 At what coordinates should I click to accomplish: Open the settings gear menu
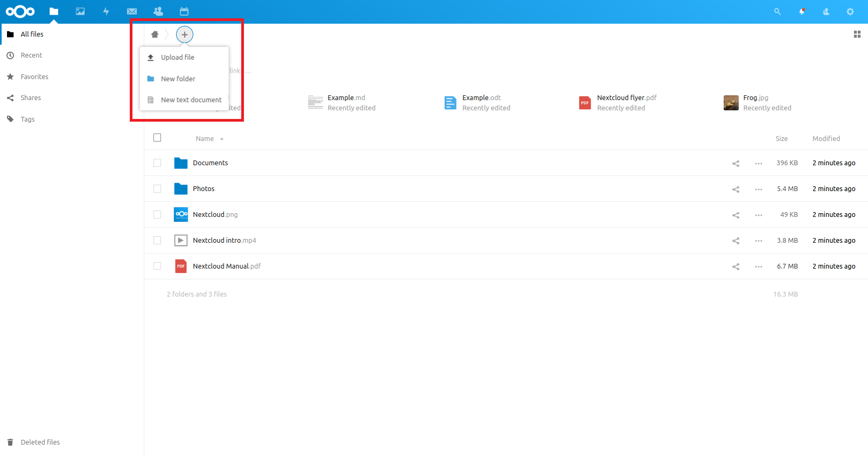(850, 11)
